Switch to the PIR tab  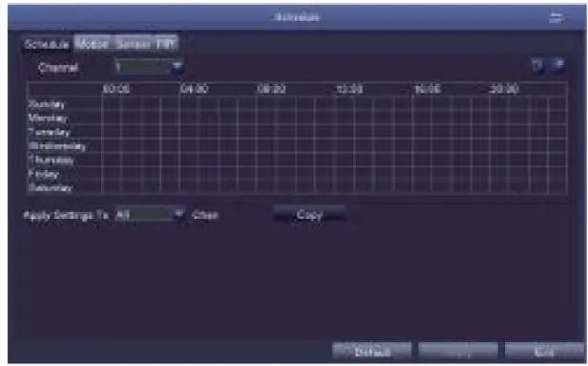point(166,44)
